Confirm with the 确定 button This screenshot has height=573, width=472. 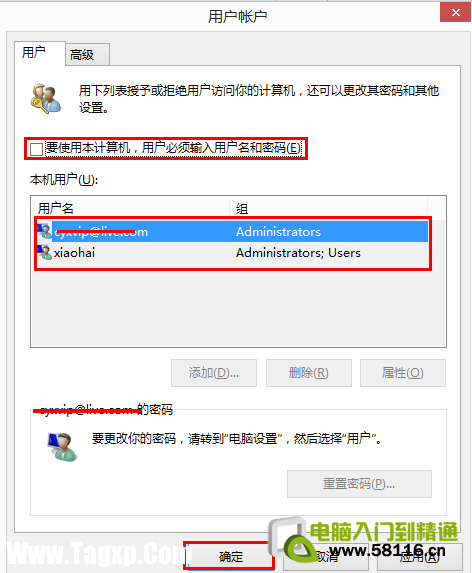click(x=230, y=556)
